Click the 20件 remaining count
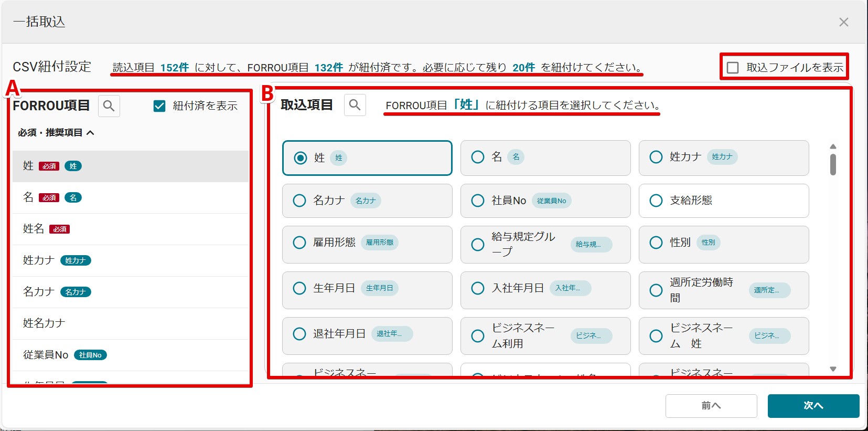 click(x=523, y=68)
